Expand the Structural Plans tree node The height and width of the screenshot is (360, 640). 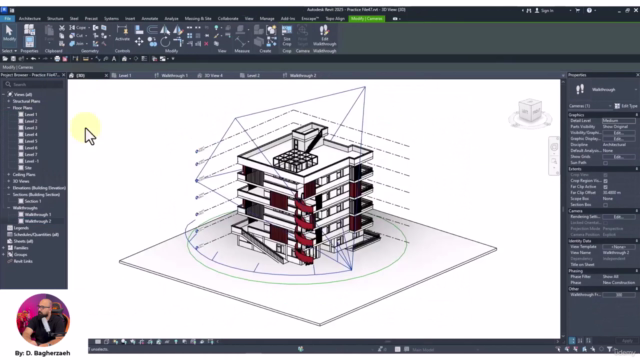coord(9,101)
